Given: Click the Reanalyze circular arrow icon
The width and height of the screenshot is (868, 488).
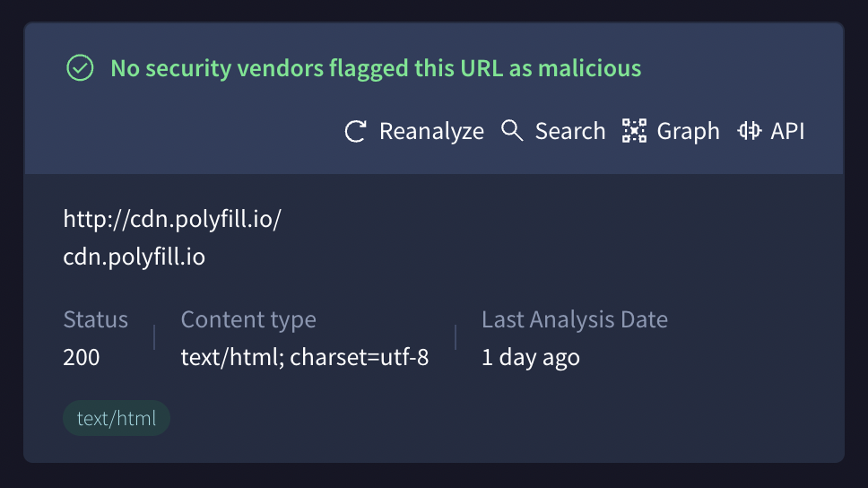Looking at the screenshot, I should pyautogui.click(x=355, y=131).
